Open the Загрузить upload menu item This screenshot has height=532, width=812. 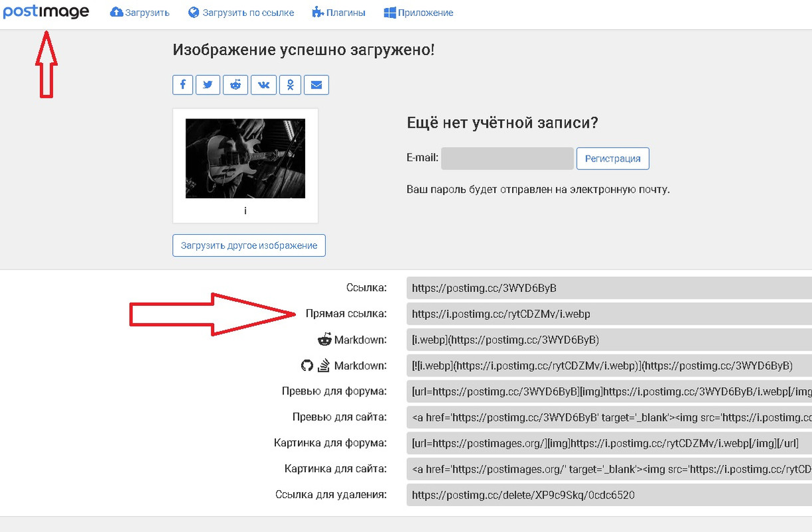140,13
